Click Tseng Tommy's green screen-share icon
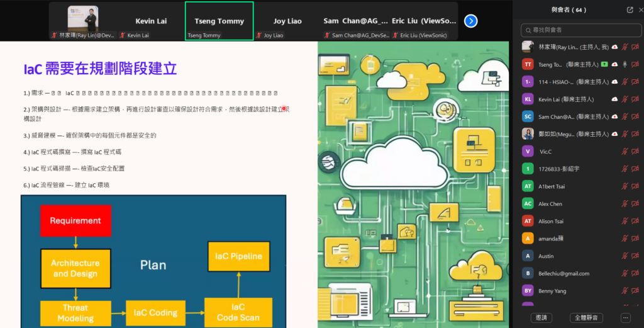 (604, 64)
